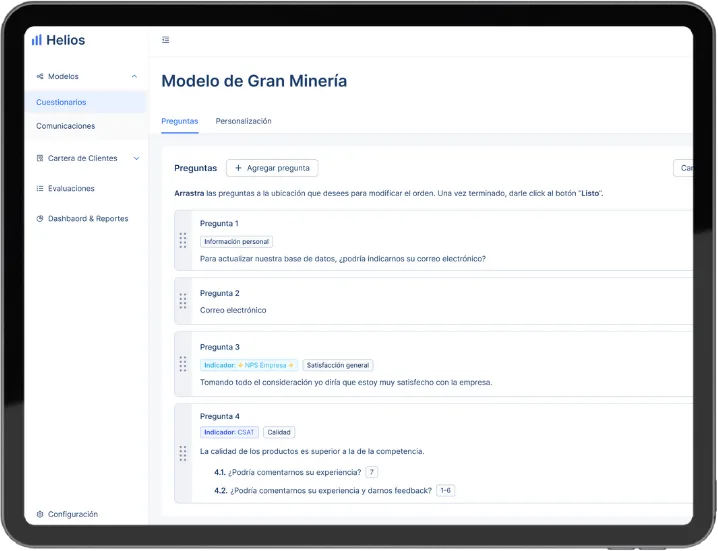The height and width of the screenshot is (551, 718).
Task: Open Comunicaciones in the sidebar
Action: (85, 126)
